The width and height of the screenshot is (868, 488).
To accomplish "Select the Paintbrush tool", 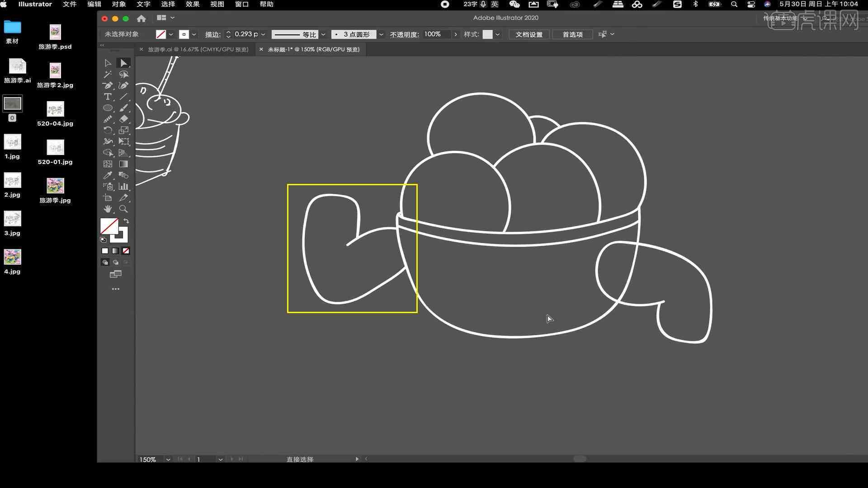I will (x=123, y=108).
